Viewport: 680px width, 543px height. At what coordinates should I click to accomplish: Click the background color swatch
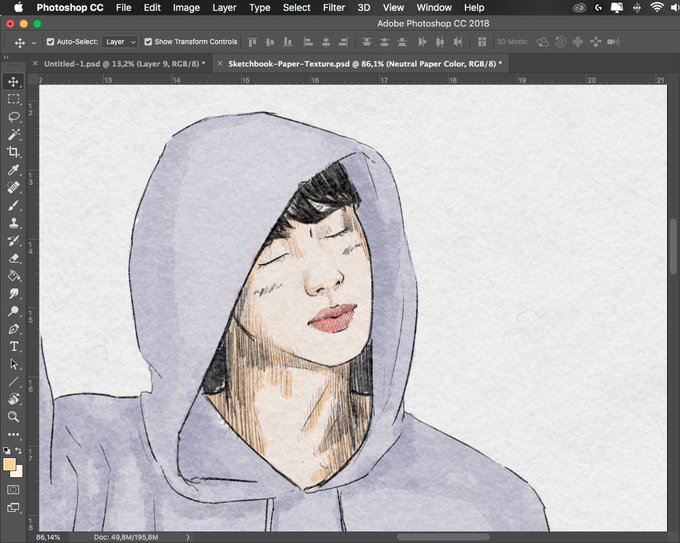click(x=18, y=472)
